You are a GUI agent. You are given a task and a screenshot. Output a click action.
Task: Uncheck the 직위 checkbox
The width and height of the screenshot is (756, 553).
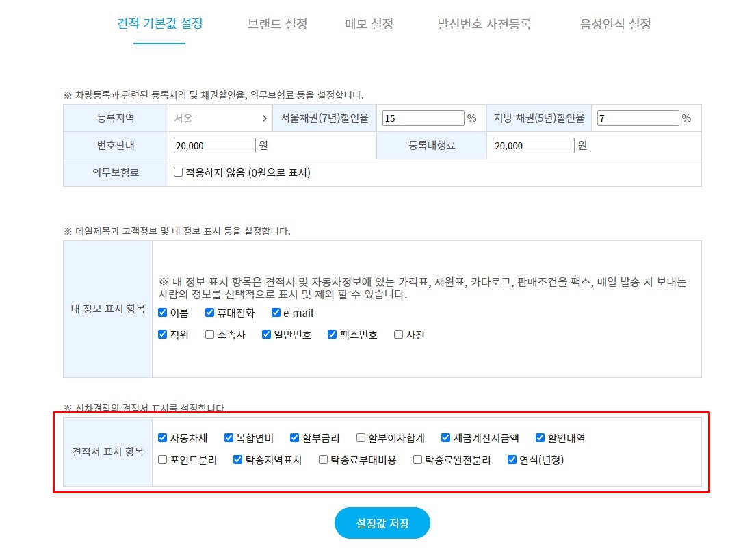(x=162, y=335)
